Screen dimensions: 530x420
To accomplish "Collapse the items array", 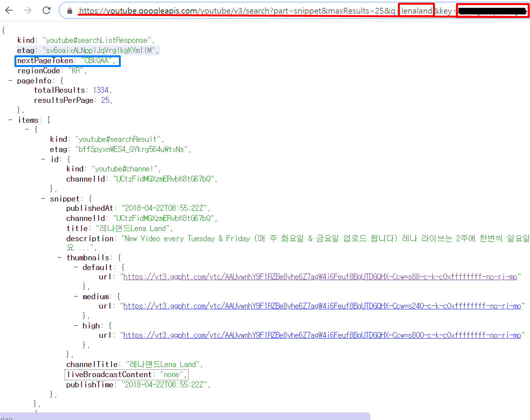I will pos(11,120).
